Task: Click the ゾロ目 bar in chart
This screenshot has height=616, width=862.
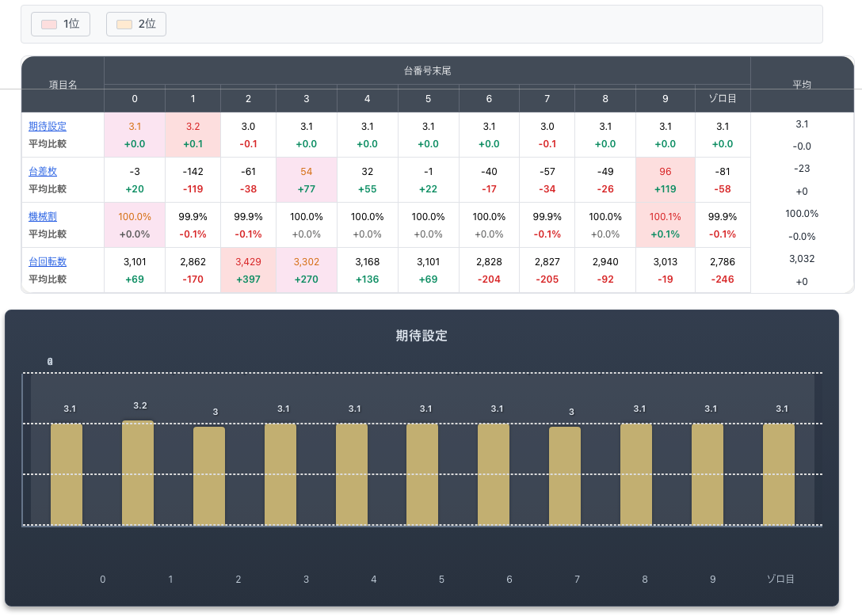Action: pyautogui.click(x=778, y=474)
